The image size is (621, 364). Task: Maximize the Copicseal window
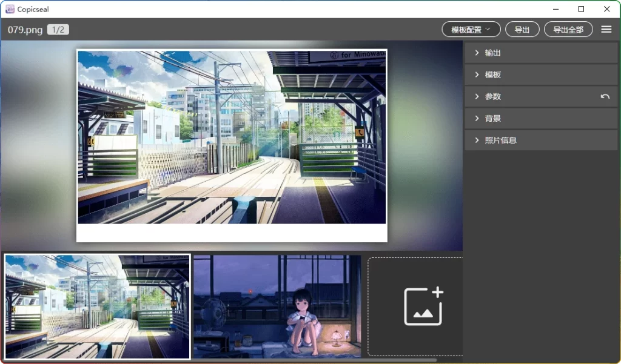click(x=581, y=9)
